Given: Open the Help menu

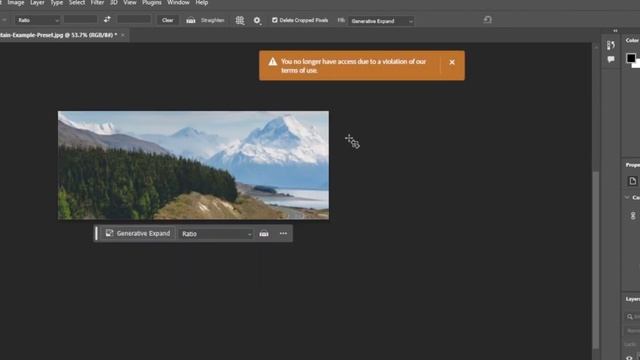Looking at the screenshot, I should (x=202, y=2).
